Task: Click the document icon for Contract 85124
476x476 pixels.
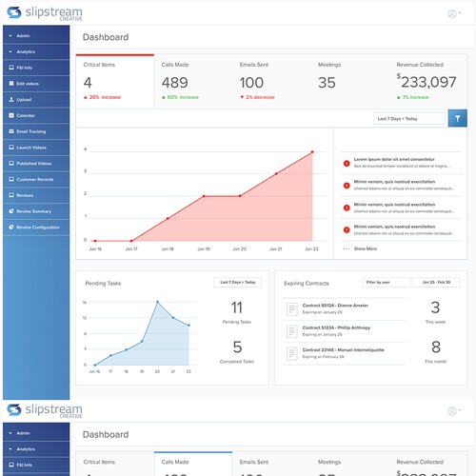Action: pyautogui.click(x=291, y=308)
